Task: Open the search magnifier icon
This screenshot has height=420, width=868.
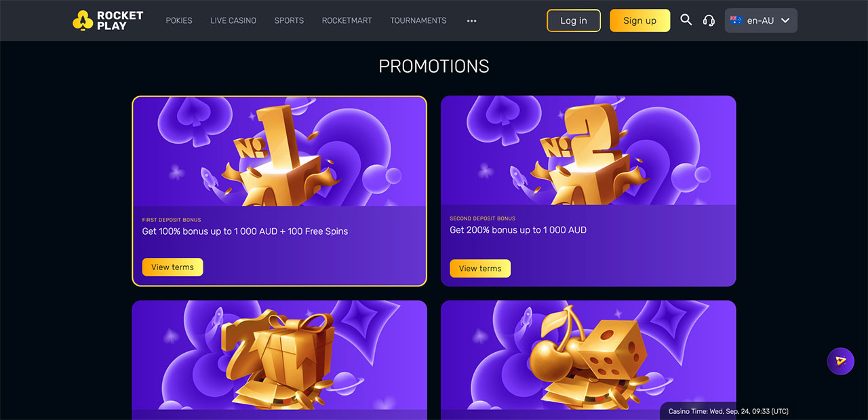Action: pos(686,20)
